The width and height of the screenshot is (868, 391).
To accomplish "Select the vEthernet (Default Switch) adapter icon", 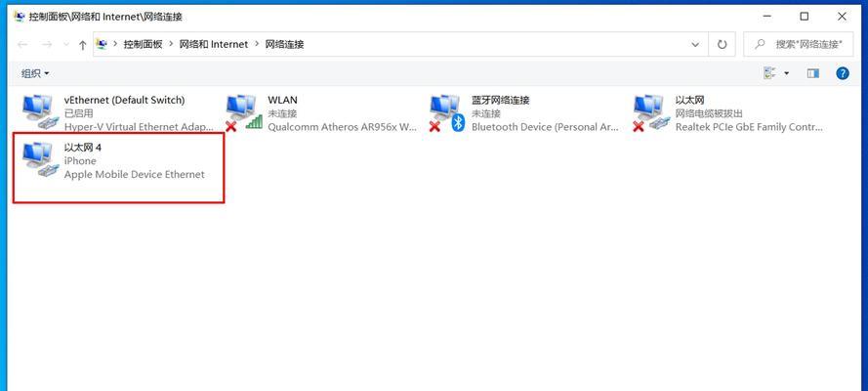I will [x=40, y=112].
